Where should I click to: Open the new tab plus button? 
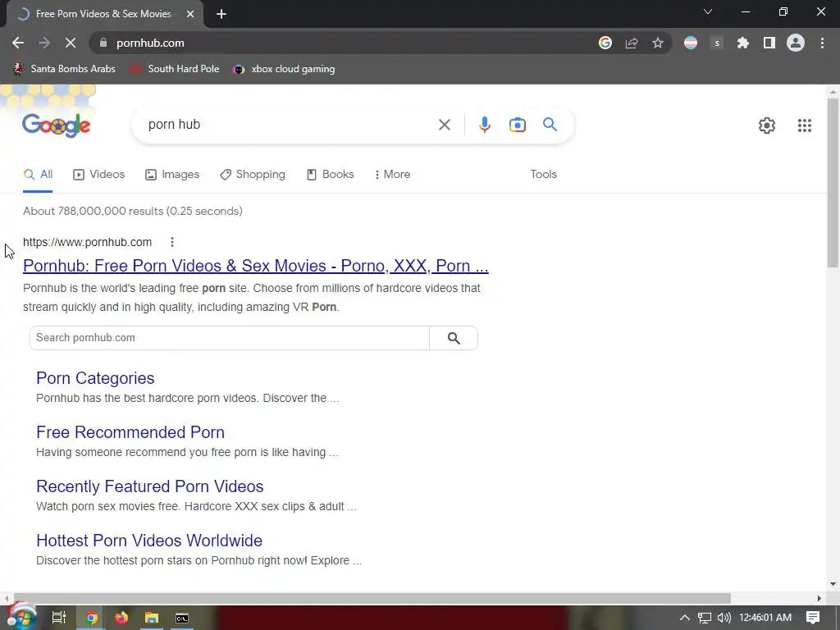point(221,14)
